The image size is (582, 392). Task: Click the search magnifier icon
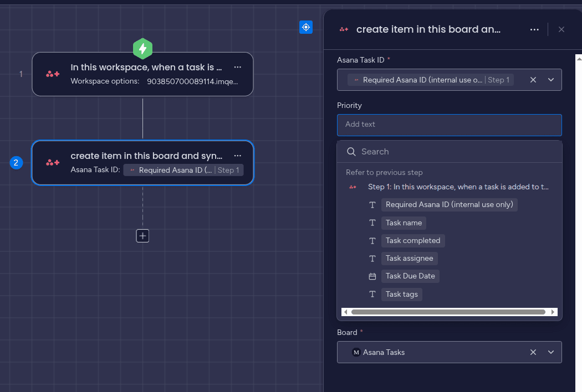[351, 151]
